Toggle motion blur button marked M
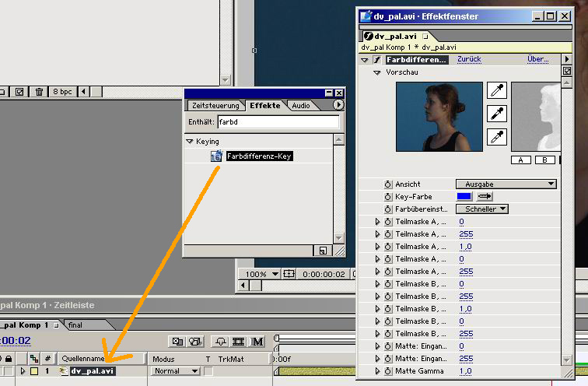Image resolution: width=588 pixels, height=386 pixels. [257, 341]
